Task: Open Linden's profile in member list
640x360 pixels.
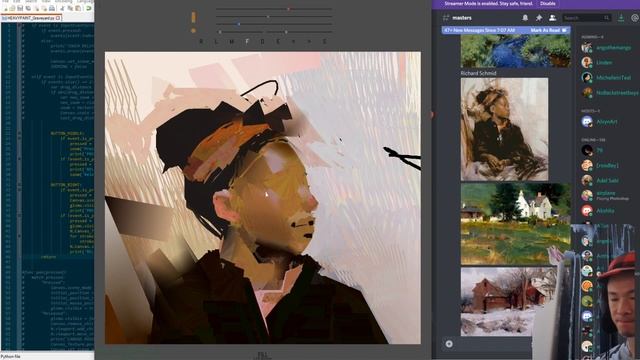Action: (x=604, y=62)
